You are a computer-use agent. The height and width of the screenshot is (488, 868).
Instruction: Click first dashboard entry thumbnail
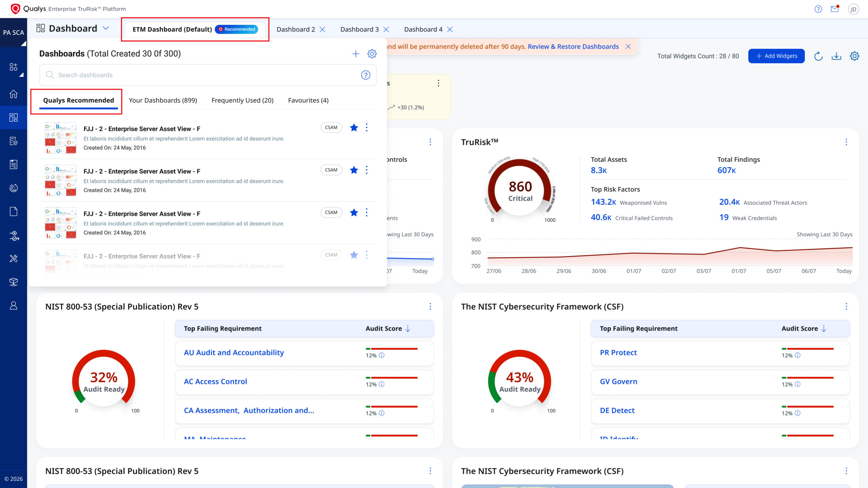click(60, 138)
